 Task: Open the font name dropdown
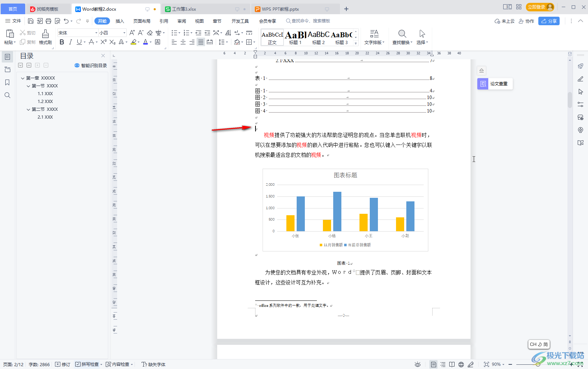pyautogui.click(x=96, y=33)
